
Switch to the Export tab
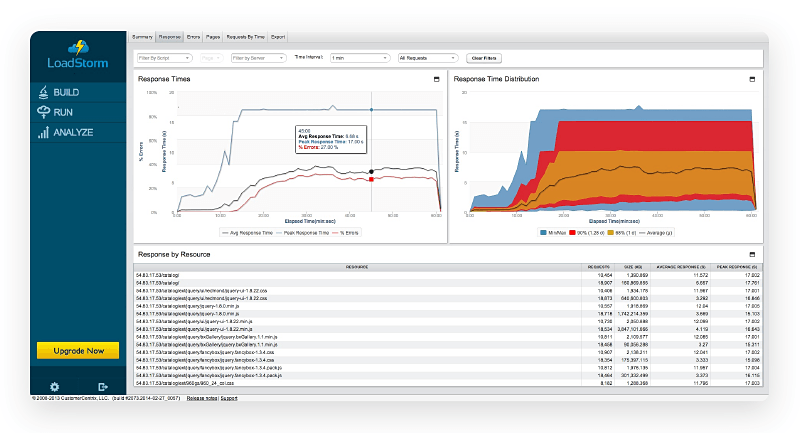tap(278, 37)
